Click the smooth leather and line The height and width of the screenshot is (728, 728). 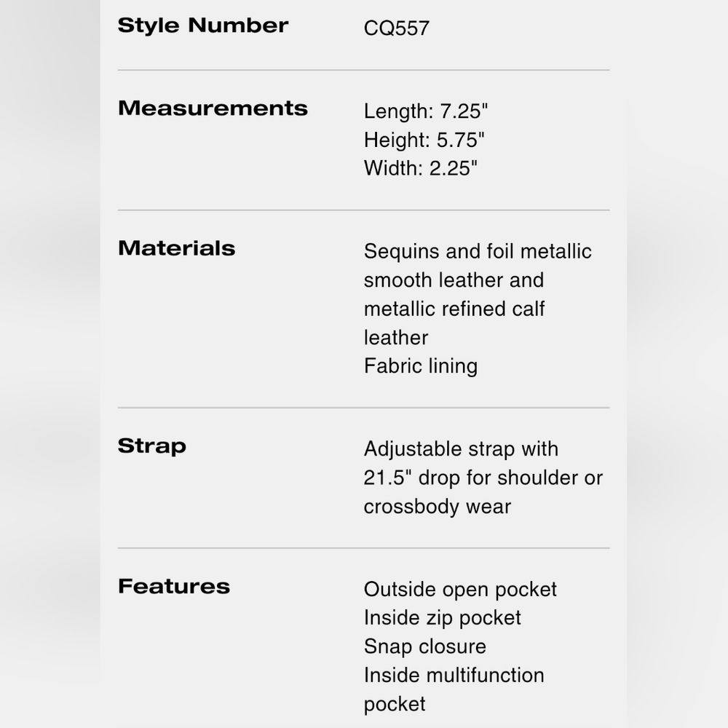pyautogui.click(x=454, y=280)
